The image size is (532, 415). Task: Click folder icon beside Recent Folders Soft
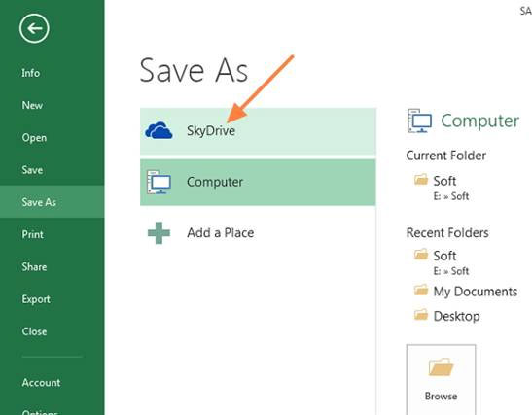click(421, 255)
